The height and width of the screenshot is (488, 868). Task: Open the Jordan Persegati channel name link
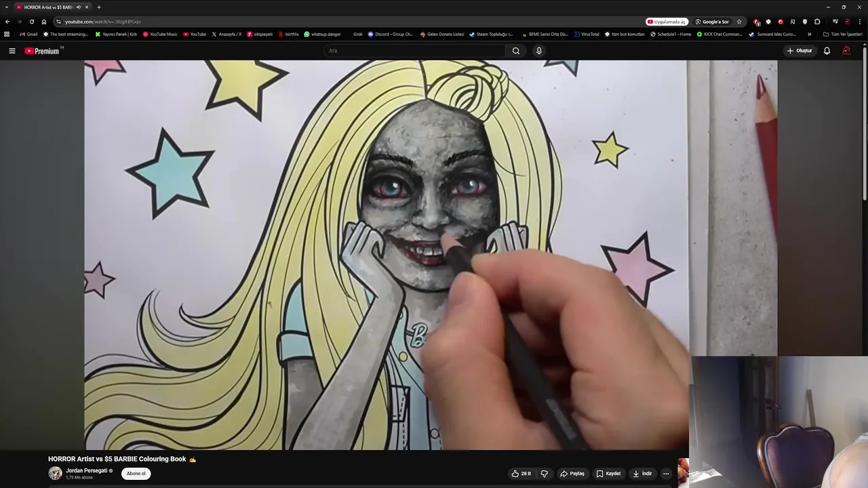87,470
